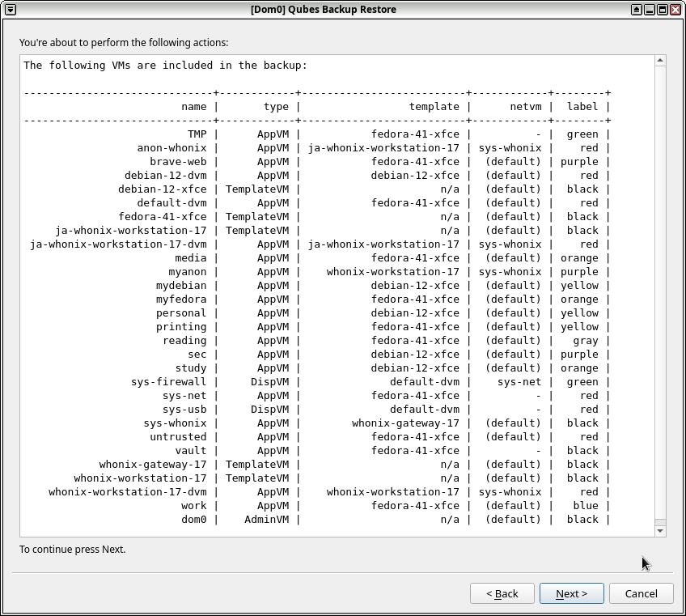686x616 pixels.
Task: Click 'sys-net' in the name column
Action: (x=184, y=396)
